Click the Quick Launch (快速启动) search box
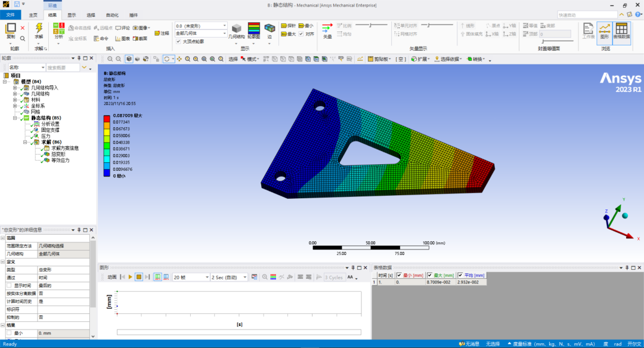This screenshot has height=348, width=644. [x=587, y=15]
